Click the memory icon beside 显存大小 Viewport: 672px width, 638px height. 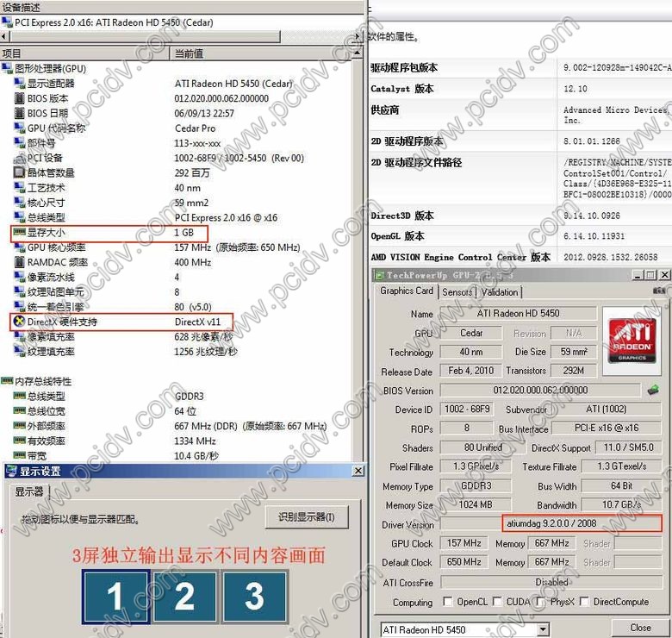pyautogui.click(x=19, y=232)
